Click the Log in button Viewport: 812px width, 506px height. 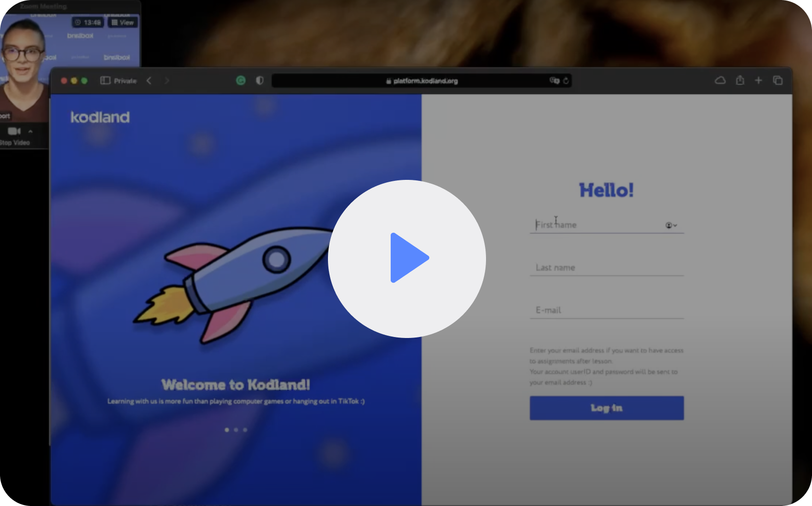coord(607,408)
